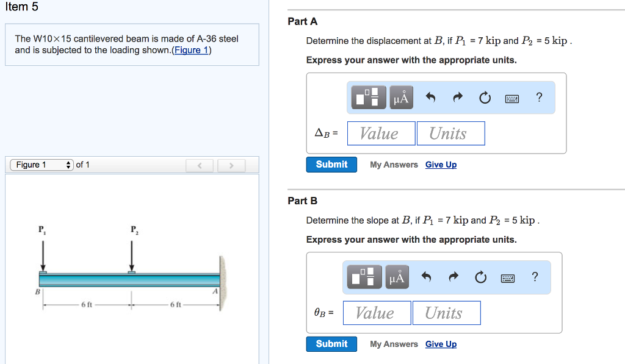Screen dimensions: 625x364
Task: Undo last entry in Part B
Action: pyautogui.click(x=426, y=277)
